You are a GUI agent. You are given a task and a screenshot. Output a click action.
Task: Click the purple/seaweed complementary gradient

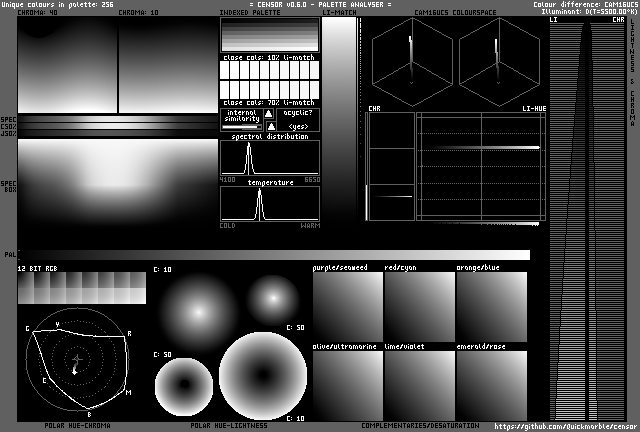tap(347, 306)
